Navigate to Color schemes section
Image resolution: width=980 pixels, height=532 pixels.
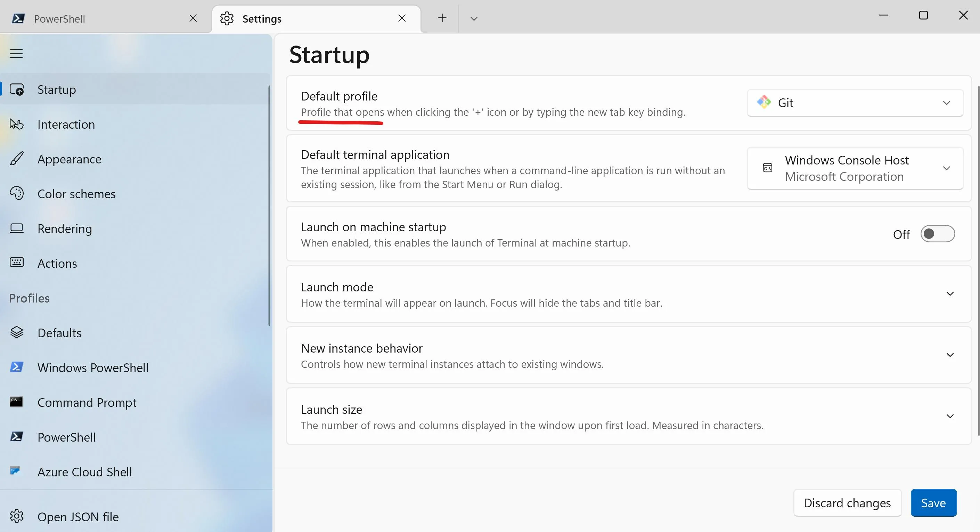76,193
